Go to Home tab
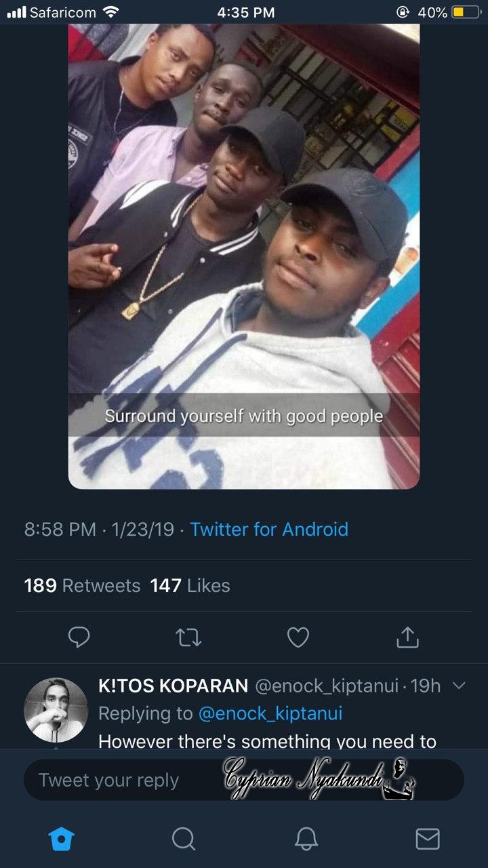Screen dimensions: 488x868 point(61,840)
